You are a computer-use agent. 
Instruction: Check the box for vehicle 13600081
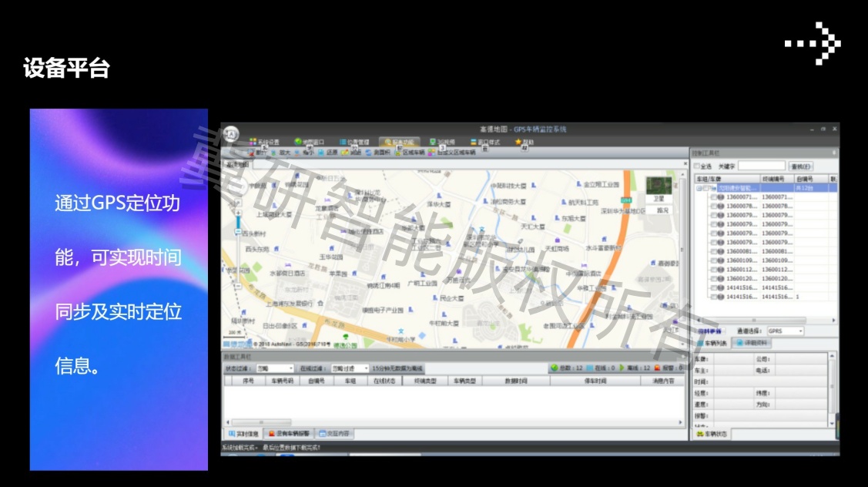[713, 251]
